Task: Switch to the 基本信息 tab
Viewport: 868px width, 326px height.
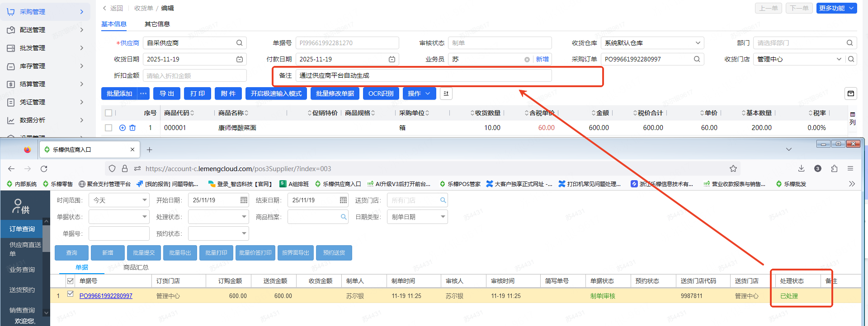Action: click(114, 24)
